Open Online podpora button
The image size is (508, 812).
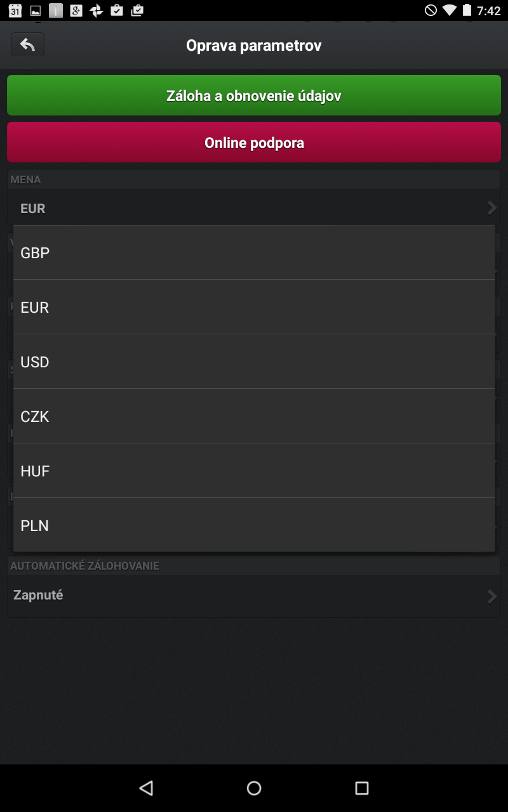tap(254, 142)
